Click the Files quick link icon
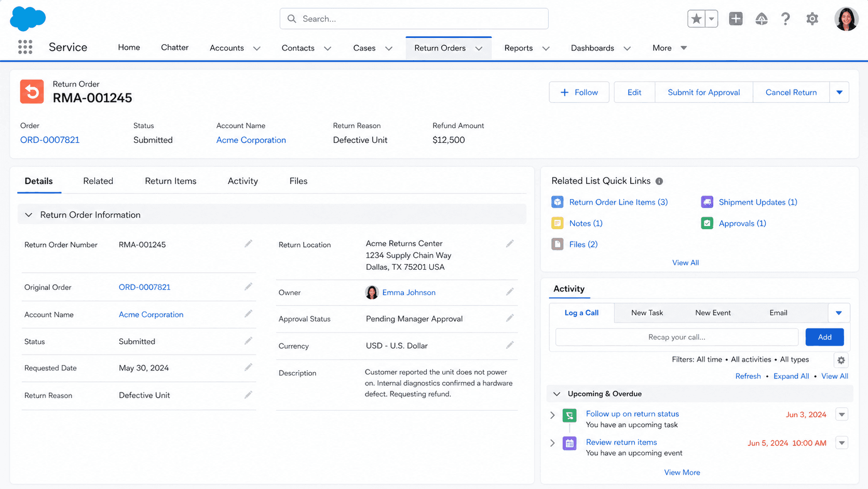The height and width of the screenshot is (489, 868). pos(558,244)
